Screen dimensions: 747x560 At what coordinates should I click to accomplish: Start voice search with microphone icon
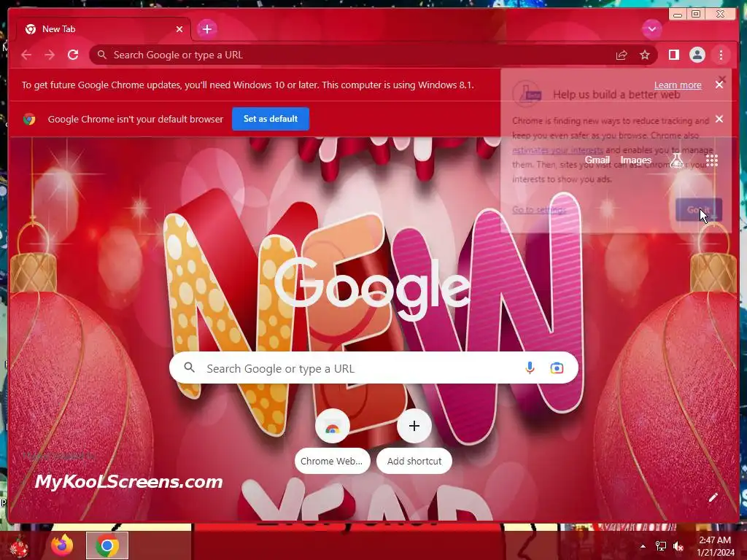530,368
